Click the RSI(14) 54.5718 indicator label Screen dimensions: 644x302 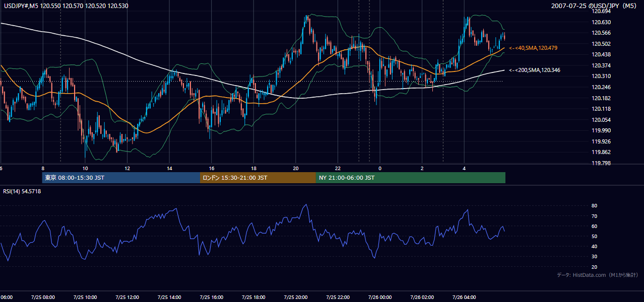click(x=22, y=191)
